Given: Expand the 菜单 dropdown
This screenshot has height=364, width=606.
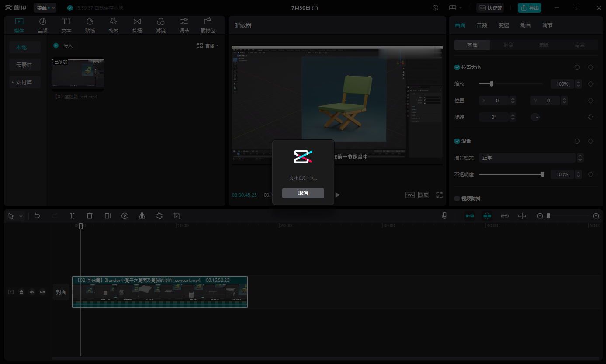Looking at the screenshot, I should point(45,8).
